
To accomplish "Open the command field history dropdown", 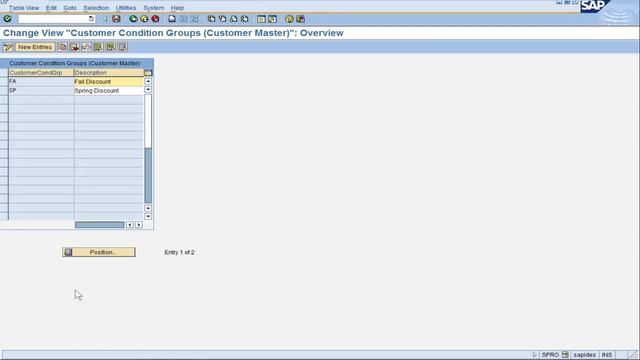I will 91,19.
